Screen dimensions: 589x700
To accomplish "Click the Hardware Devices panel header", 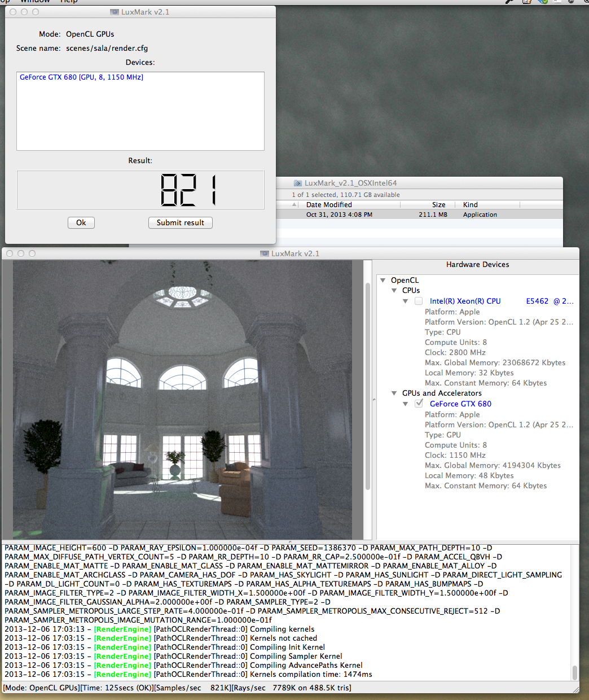I will pyautogui.click(x=477, y=264).
